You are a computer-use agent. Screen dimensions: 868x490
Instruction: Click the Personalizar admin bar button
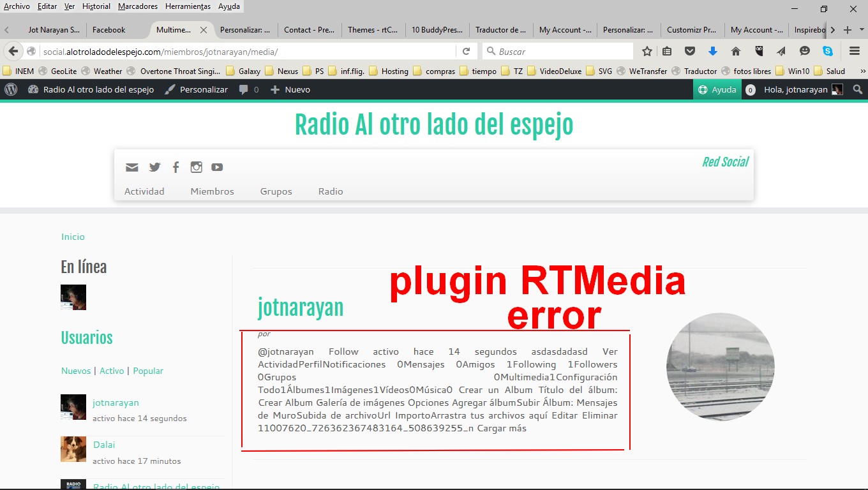point(197,90)
